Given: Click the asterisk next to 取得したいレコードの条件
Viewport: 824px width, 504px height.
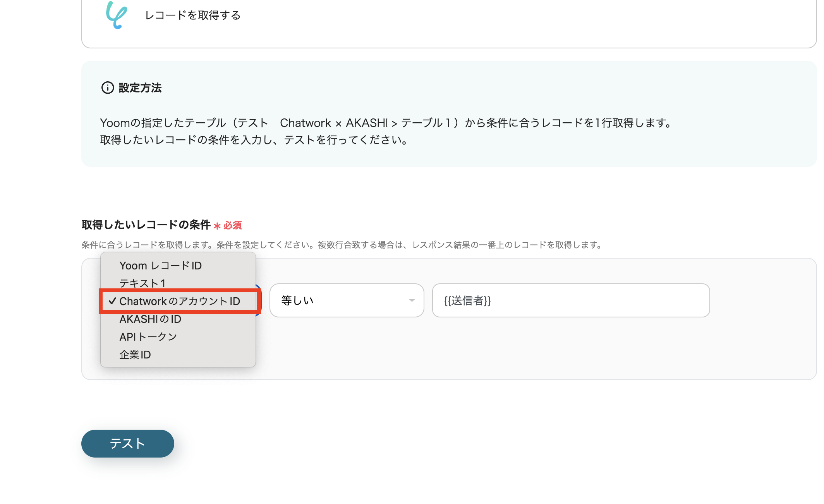Looking at the screenshot, I should 218,226.
